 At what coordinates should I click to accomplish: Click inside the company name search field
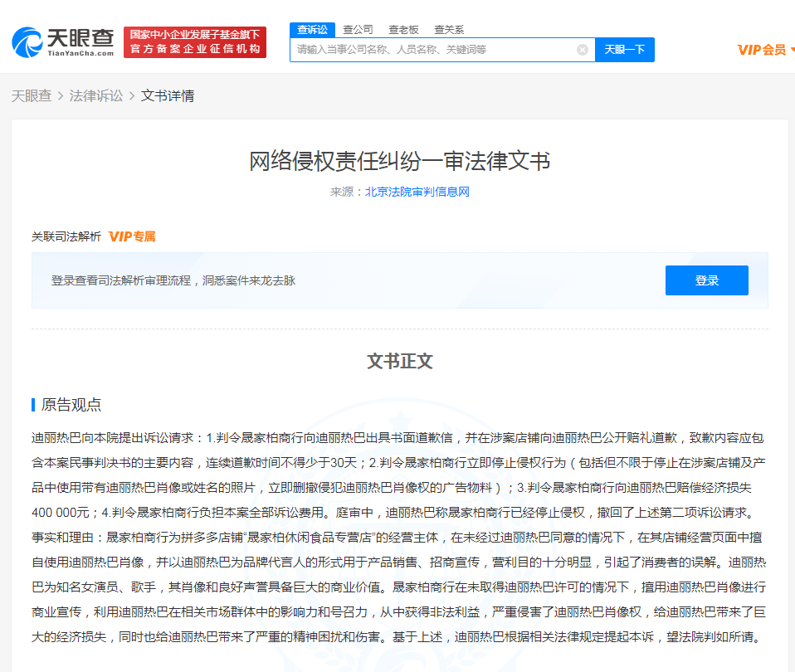point(432,49)
